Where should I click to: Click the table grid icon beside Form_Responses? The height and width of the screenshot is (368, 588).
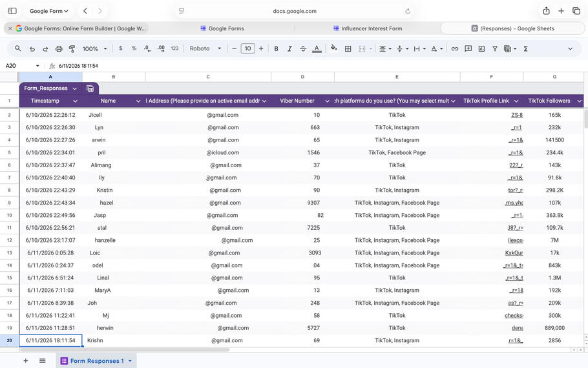90,88
